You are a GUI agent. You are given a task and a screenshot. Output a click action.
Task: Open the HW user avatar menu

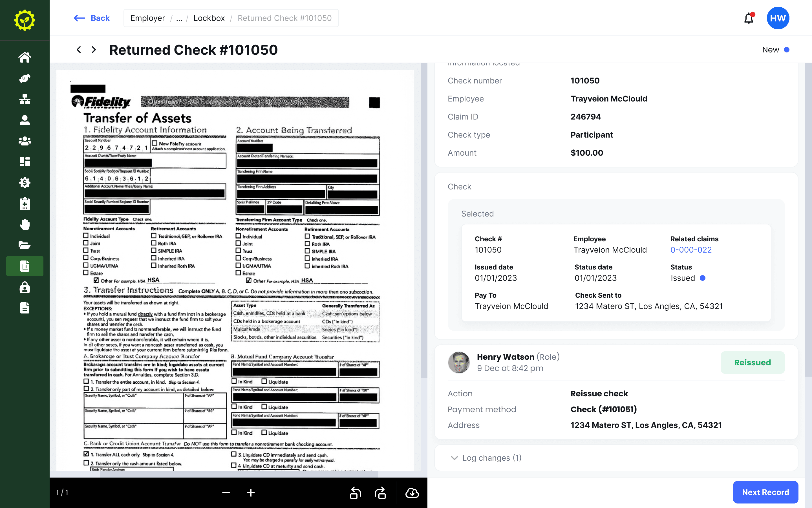tap(778, 18)
